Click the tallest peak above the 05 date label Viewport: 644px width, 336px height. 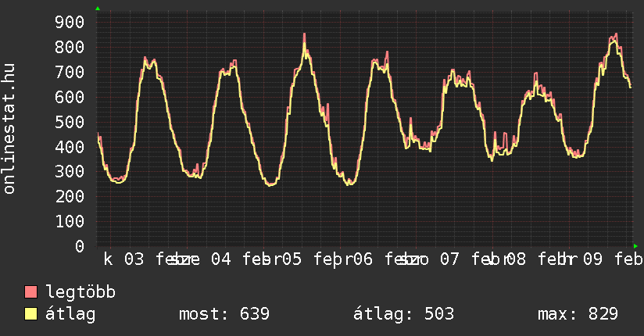click(305, 34)
